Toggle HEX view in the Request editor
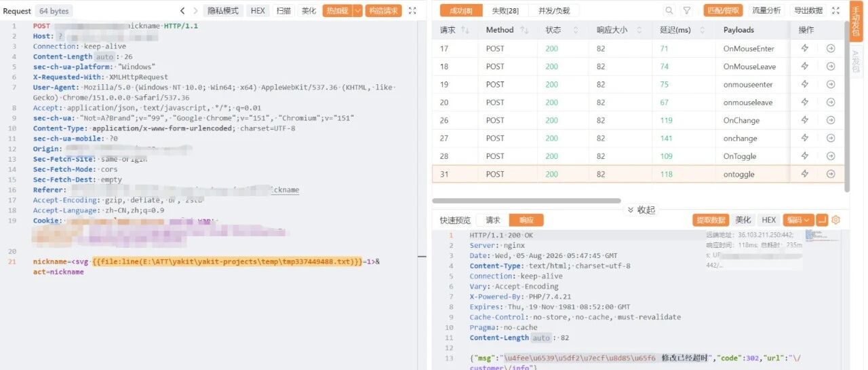 tap(258, 11)
